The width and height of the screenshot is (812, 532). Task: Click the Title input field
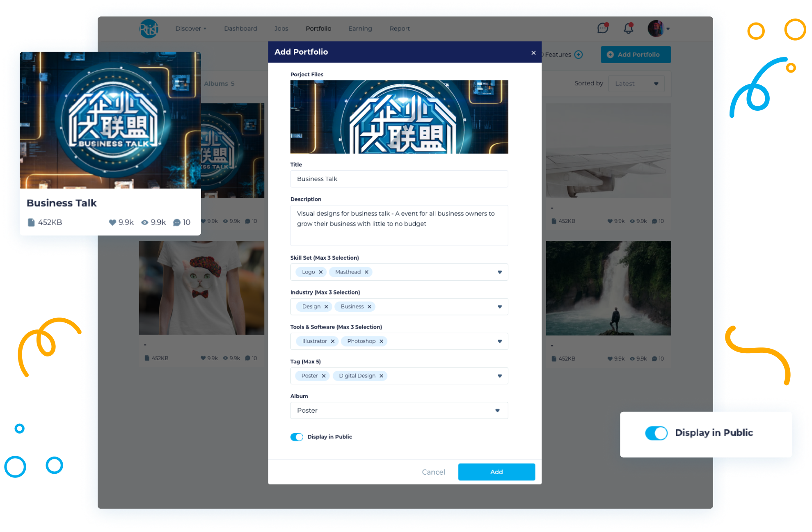pyautogui.click(x=399, y=179)
